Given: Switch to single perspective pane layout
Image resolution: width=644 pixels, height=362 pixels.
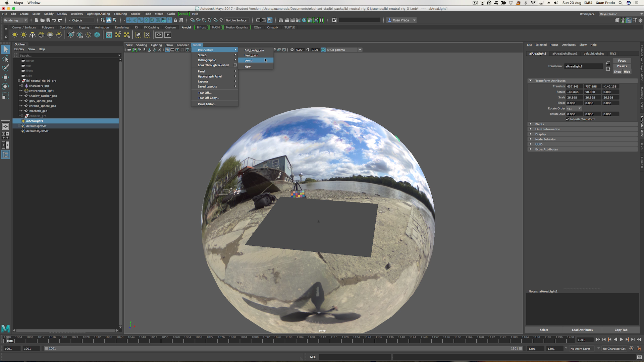Looking at the screenshot, I should pyautogui.click(x=6, y=126).
